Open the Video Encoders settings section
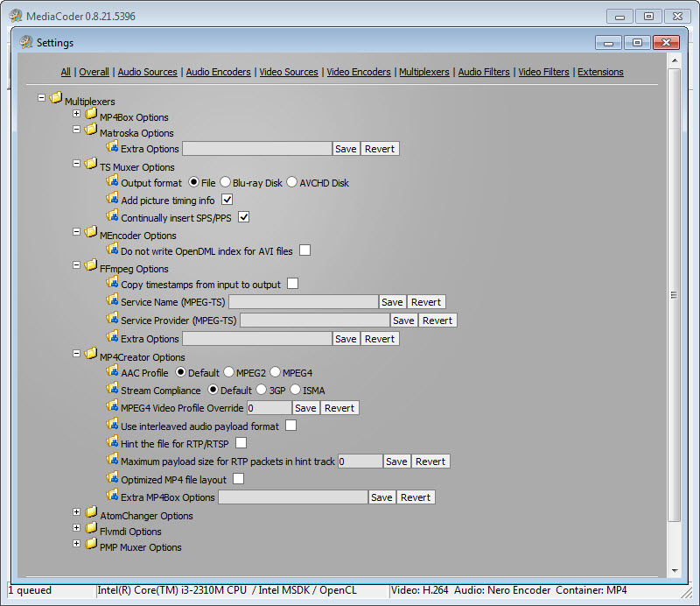Viewport: 700px width, 606px height. click(x=359, y=72)
